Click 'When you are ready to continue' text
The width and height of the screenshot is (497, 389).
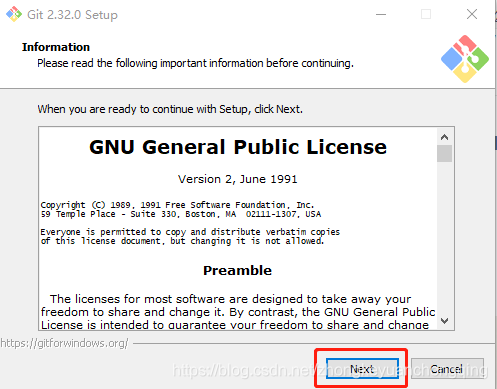click(x=170, y=109)
